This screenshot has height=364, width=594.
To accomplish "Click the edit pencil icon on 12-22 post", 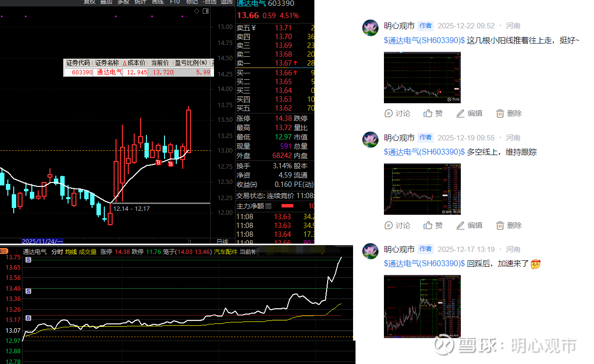I will (x=460, y=114).
